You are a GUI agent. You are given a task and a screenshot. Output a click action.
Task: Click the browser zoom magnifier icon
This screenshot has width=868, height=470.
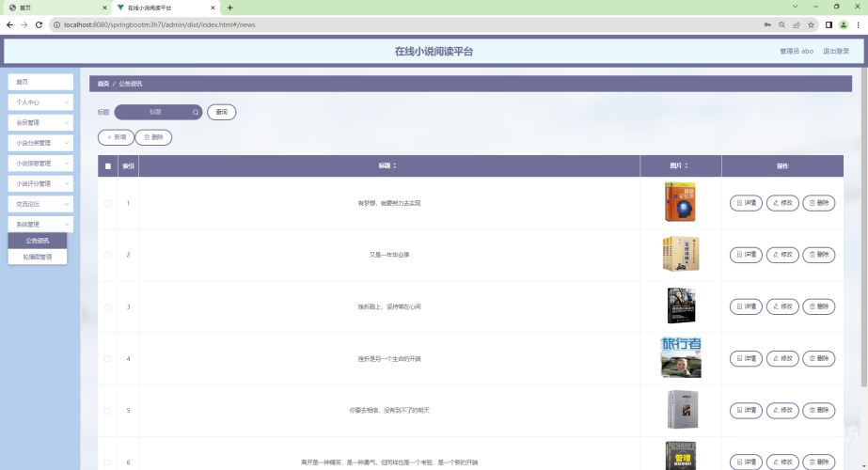[x=781, y=25]
